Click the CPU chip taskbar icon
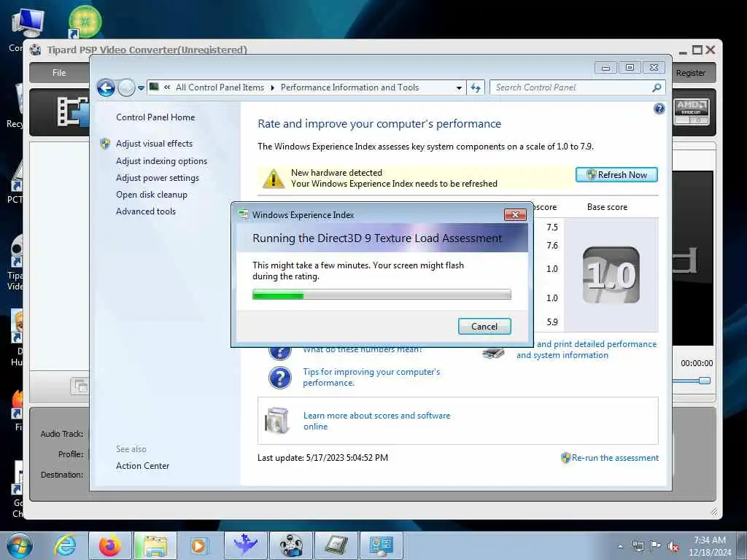The height and width of the screenshot is (560, 747). click(x=336, y=545)
